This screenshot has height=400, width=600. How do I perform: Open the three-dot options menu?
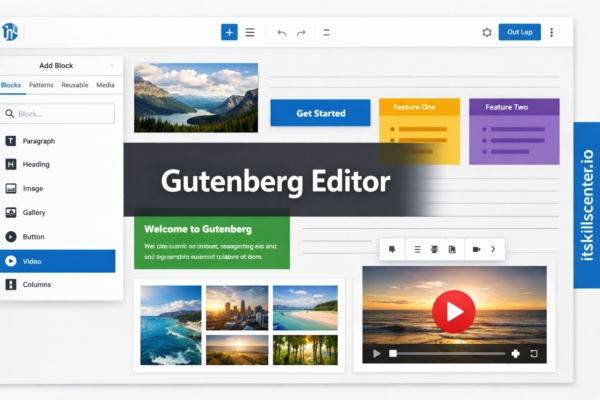click(x=551, y=32)
